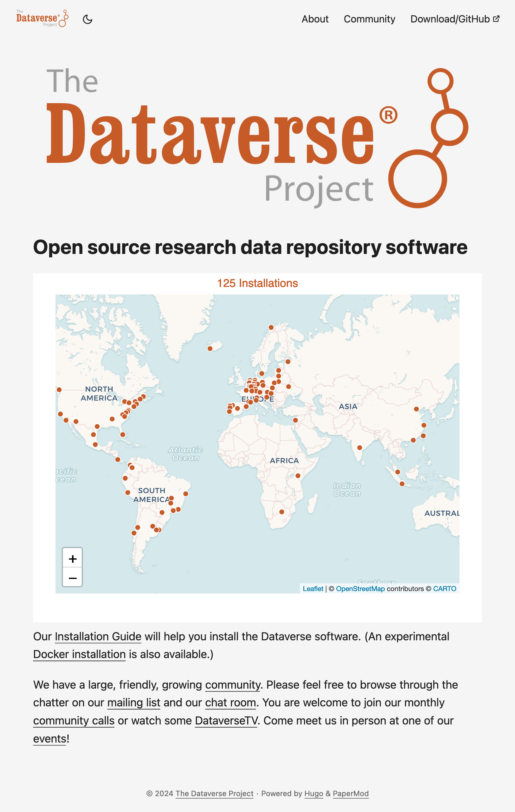Click the India installation marker on the map
This screenshot has height=812, width=515.
coord(360,448)
